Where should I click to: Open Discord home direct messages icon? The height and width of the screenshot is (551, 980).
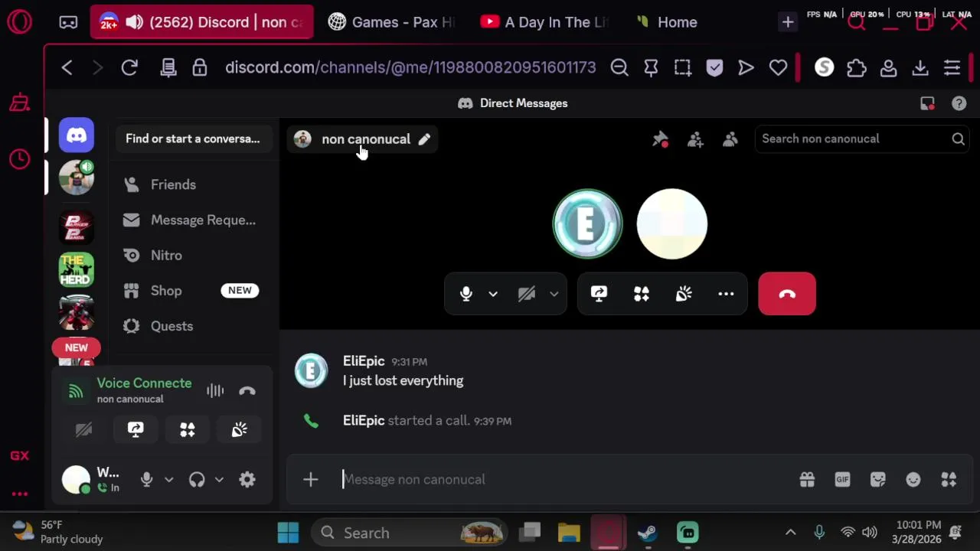(77, 136)
